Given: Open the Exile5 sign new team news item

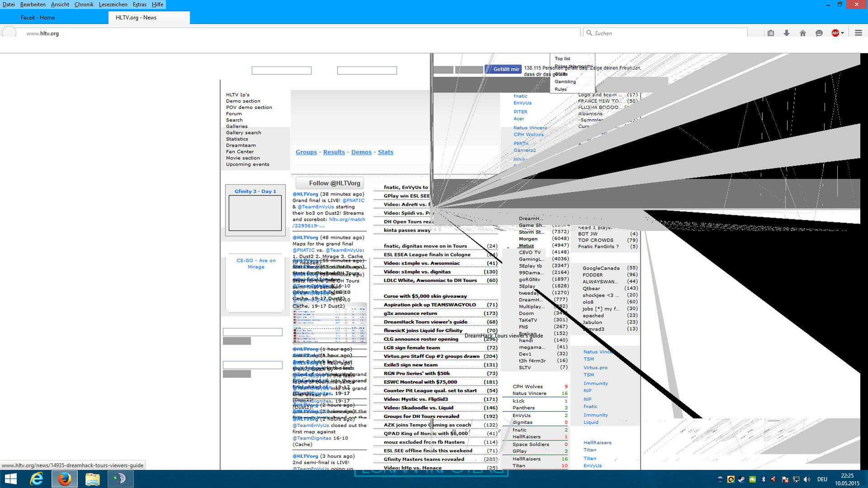Looking at the screenshot, I should (x=410, y=365).
